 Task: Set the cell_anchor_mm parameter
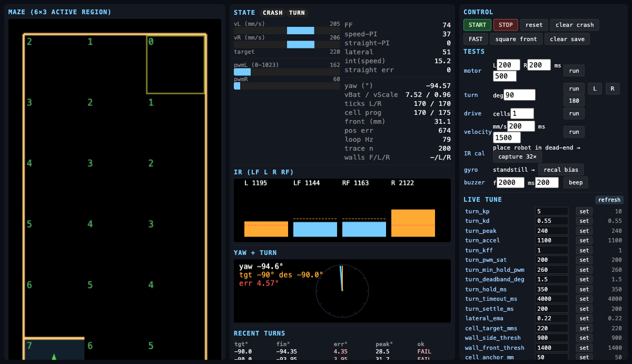[x=584, y=357]
